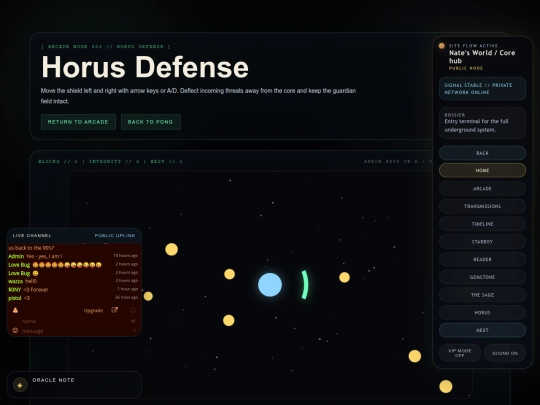The height and width of the screenshot is (405, 540).
Task: Focus the chat name field
Action: (x=74, y=321)
